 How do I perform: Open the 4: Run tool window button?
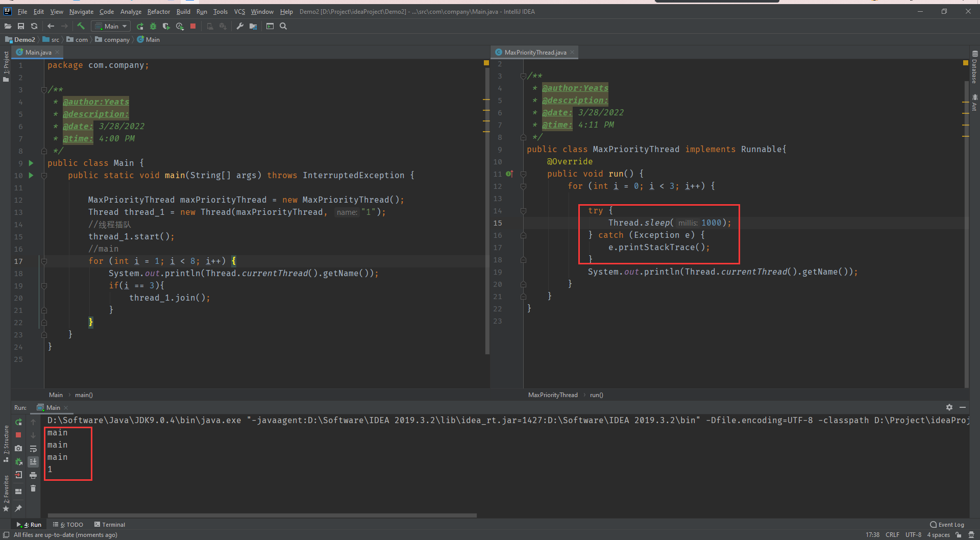[x=29, y=524]
